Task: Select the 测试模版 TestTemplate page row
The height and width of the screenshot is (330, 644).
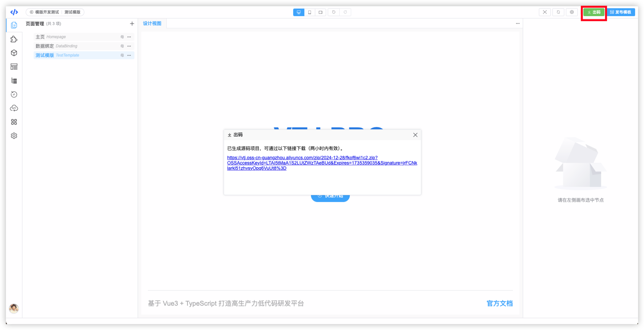Action: tap(84, 55)
